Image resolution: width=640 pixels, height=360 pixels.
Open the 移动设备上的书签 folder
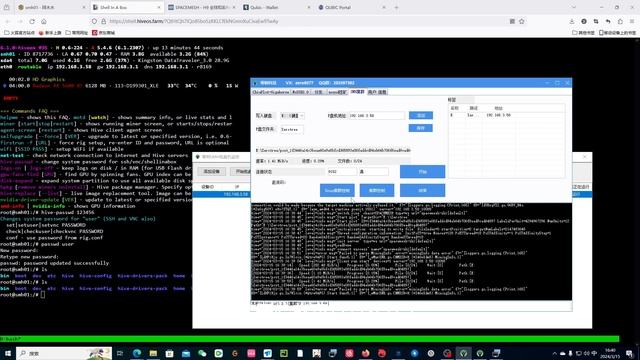point(618,33)
